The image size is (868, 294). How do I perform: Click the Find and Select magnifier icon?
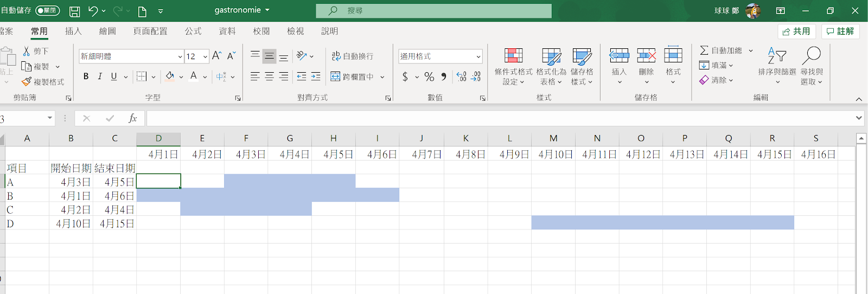click(811, 56)
